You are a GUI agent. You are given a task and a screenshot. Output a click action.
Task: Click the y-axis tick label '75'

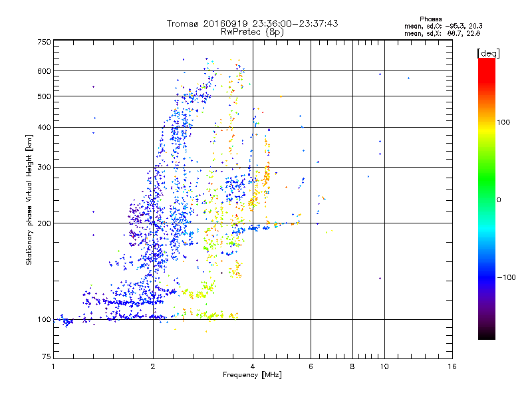(47, 356)
